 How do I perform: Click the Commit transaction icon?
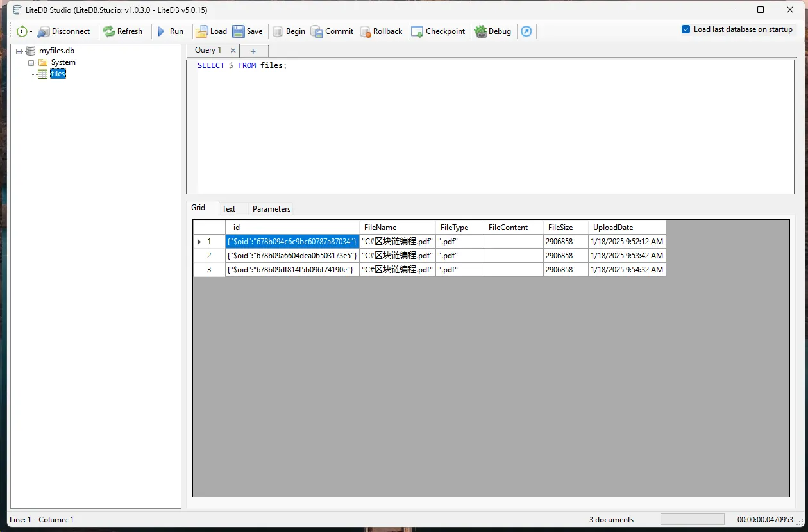click(x=317, y=31)
